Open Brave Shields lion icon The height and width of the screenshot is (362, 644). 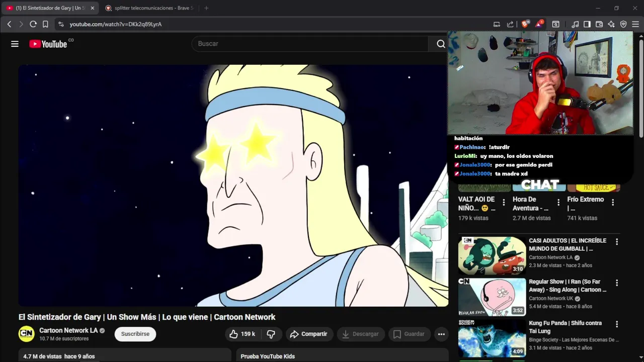click(x=525, y=24)
